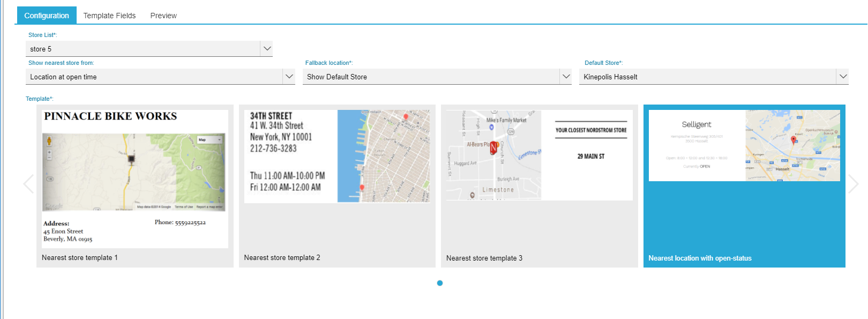Screen dimensions: 868x319
Task: Select the Selligent open-status template thumbnail
Action: [x=744, y=145]
